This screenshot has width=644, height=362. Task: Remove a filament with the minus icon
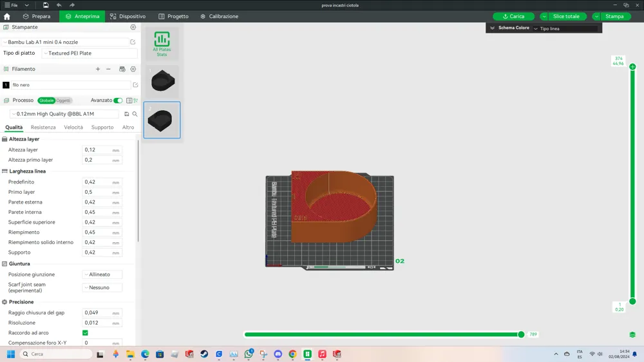[x=108, y=69]
